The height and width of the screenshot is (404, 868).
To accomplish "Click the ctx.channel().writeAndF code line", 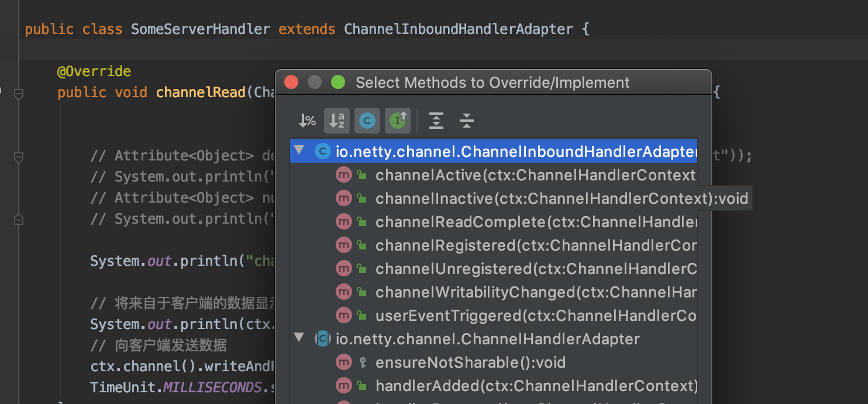I will (182, 367).
